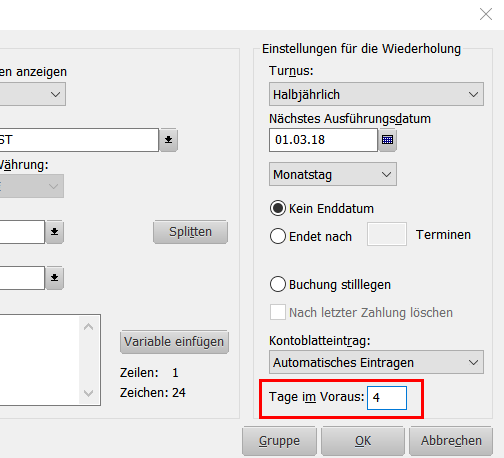504x458 pixels.
Task: Click the 'Zeichen: 24' character count text
Action: click(x=153, y=393)
